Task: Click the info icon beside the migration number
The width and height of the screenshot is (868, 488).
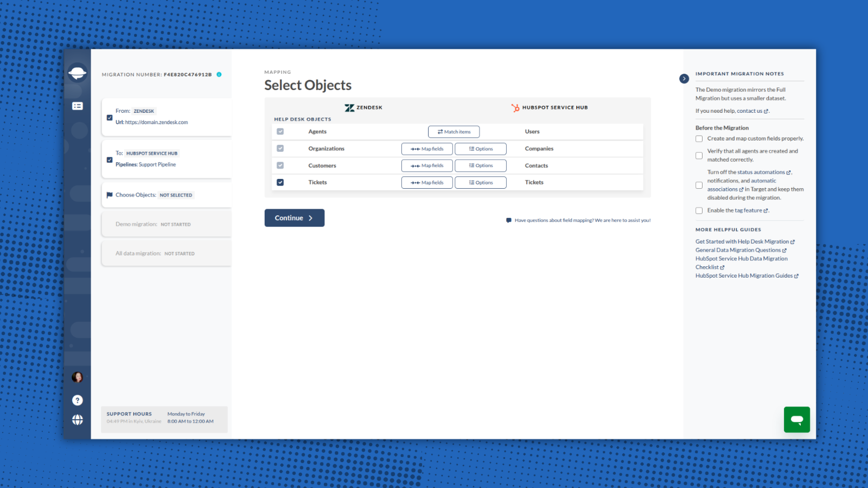Action: point(219,75)
